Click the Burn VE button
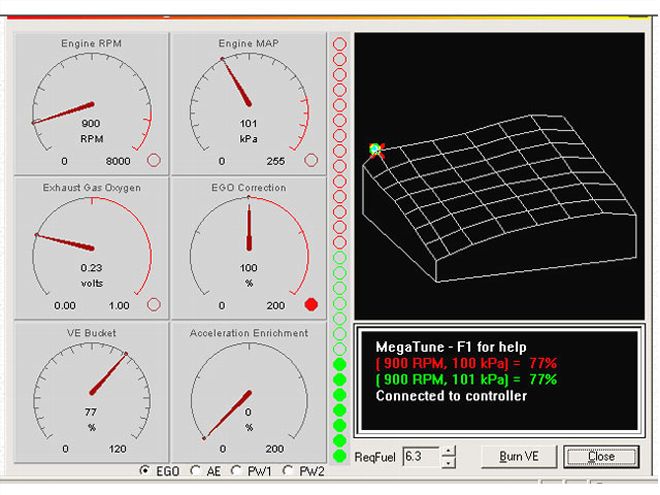Image resolution: width=660 pixels, height=495 pixels. click(x=519, y=457)
